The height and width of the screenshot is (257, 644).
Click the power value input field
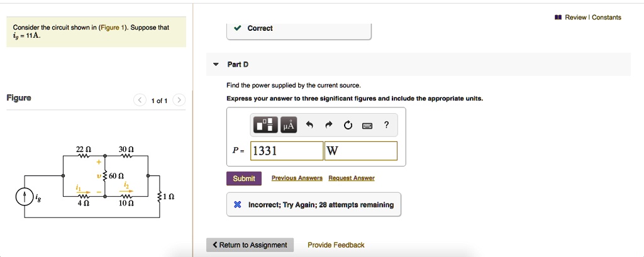point(287,151)
